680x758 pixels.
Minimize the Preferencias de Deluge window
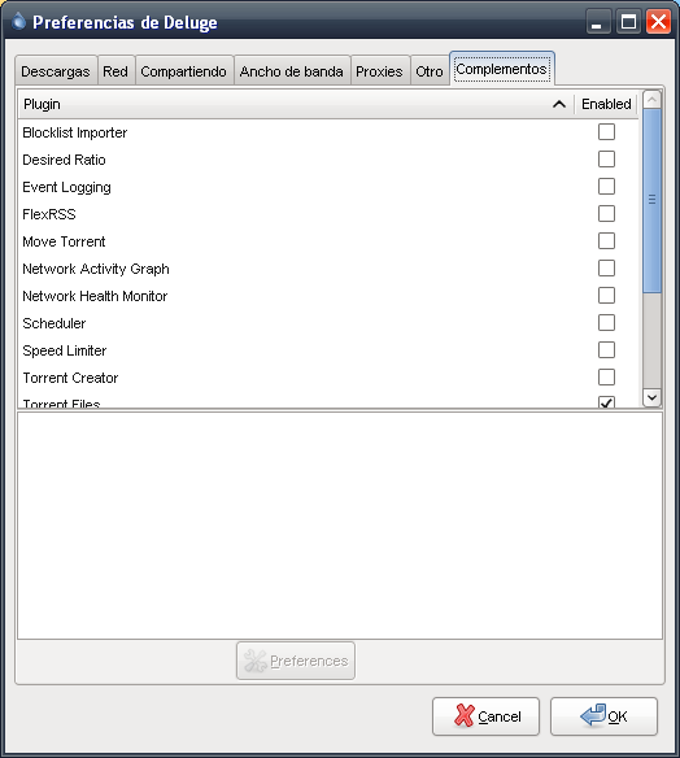point(597,22)
